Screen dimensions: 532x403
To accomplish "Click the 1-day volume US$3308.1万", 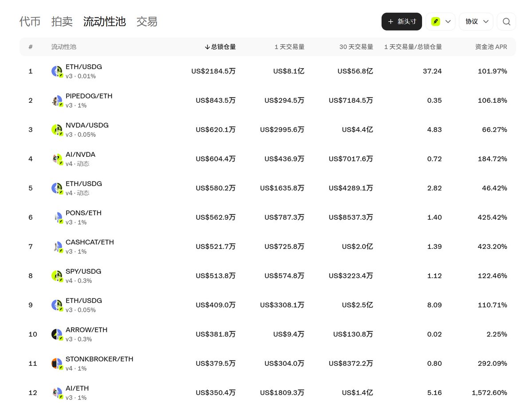I will [x=282, y=305].
